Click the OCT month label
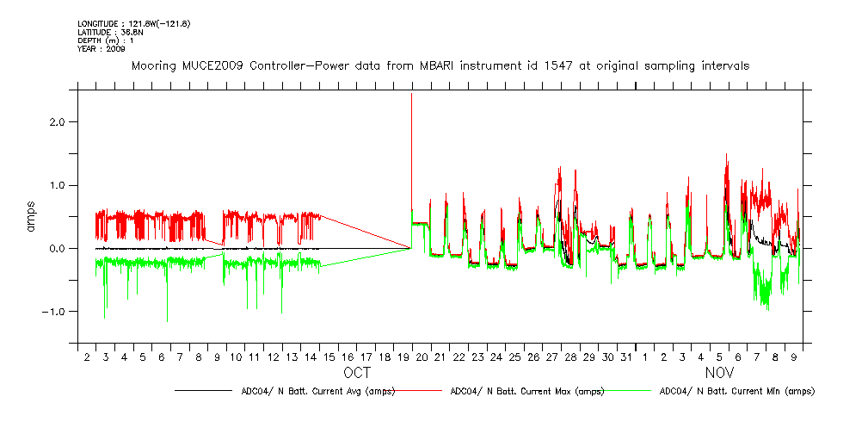Image resolution: width=868 pixels, height=434 pixels. click(x=357, y=373)
